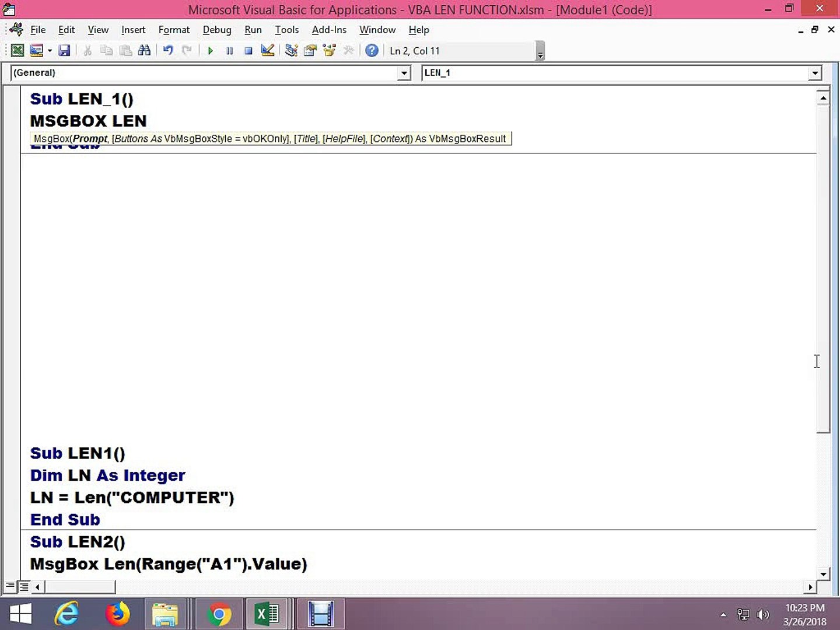840x630 pixels.
Task: Open the toolbar options arrow
Action: pyautogui.click(x=540, y=51)
